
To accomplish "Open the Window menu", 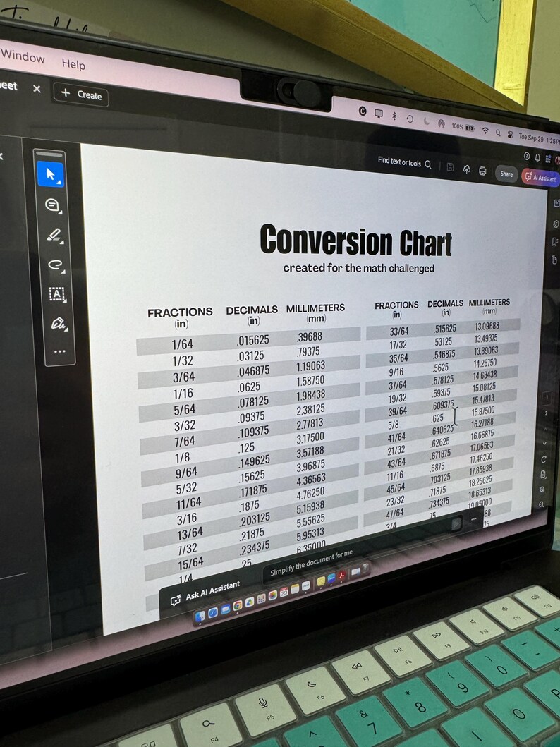I will point(23,56).
